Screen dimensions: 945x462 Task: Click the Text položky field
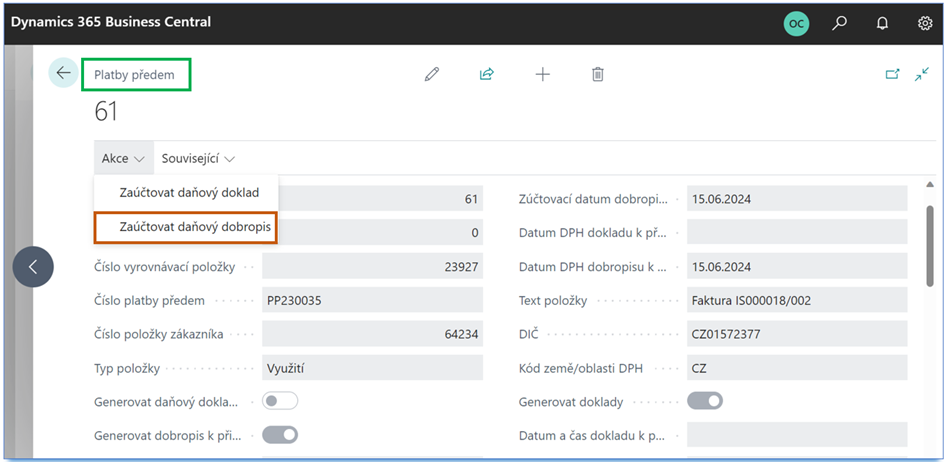796,300
